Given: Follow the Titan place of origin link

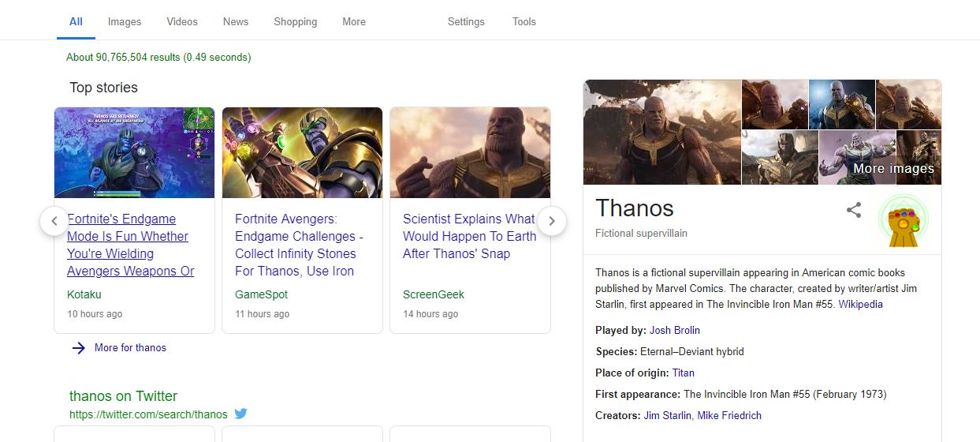Looking at the screenshot, I should pyautogui.click(x=684, y=373).
